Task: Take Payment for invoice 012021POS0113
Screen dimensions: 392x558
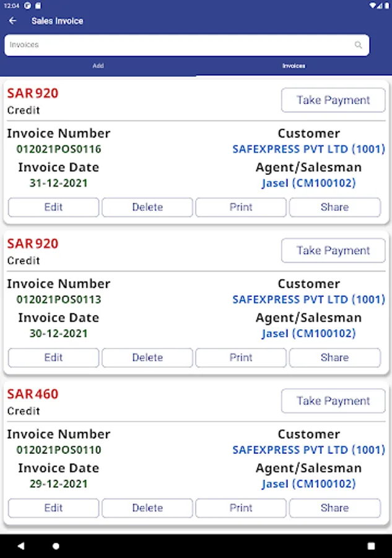Action: click(333, 250)
